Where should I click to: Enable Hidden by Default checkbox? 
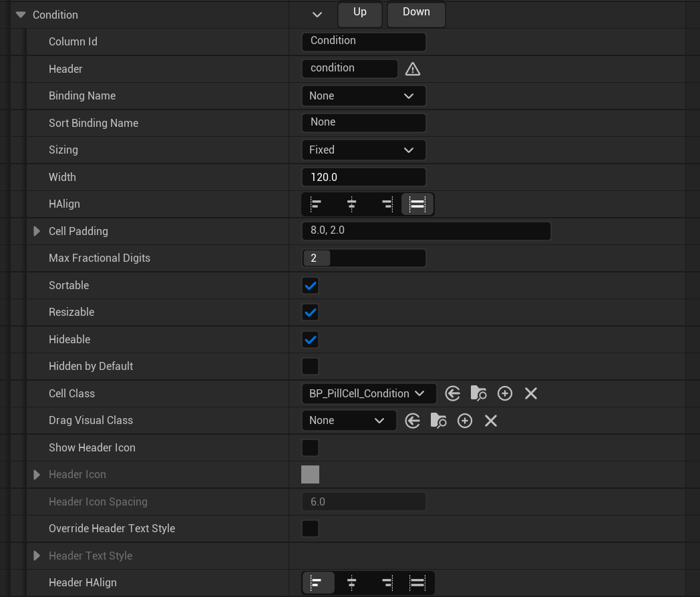point(311,367)
